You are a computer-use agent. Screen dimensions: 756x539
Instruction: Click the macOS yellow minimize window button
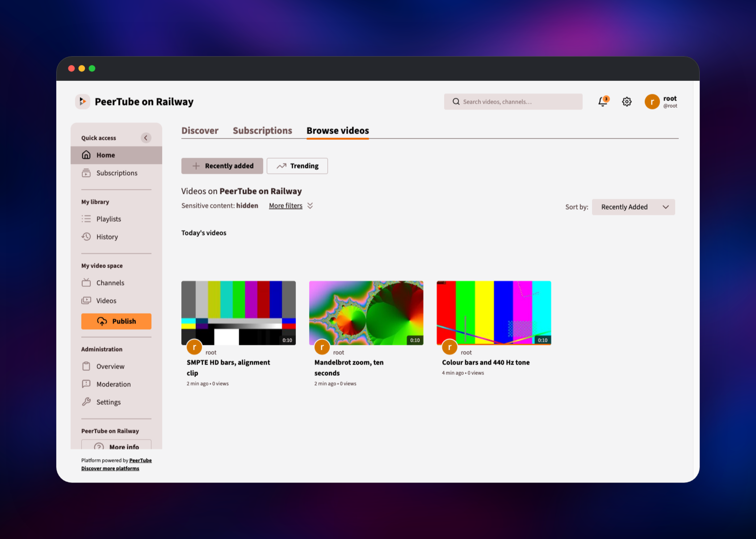click(x=82, y=68)
